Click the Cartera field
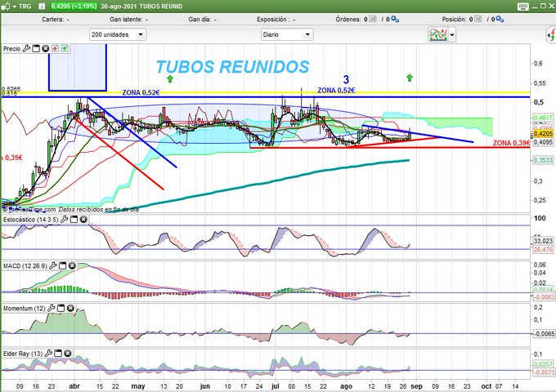 tap(56, 20)
